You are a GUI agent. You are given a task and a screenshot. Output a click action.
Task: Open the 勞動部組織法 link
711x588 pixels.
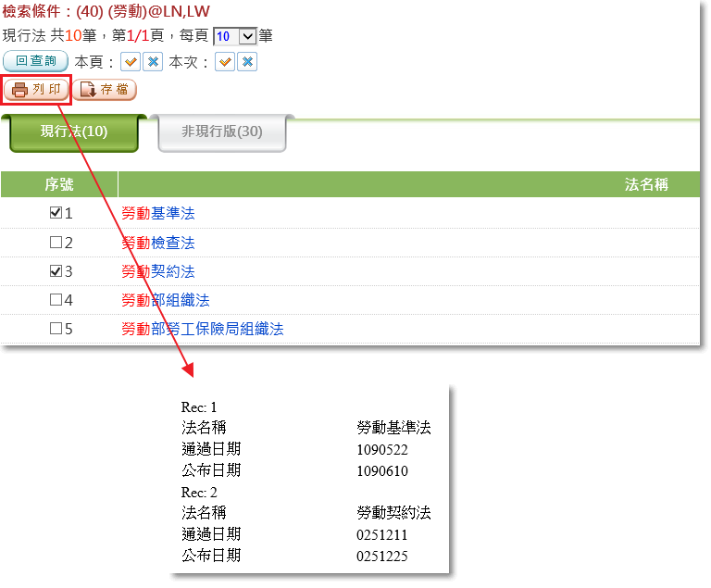[166, 300]
